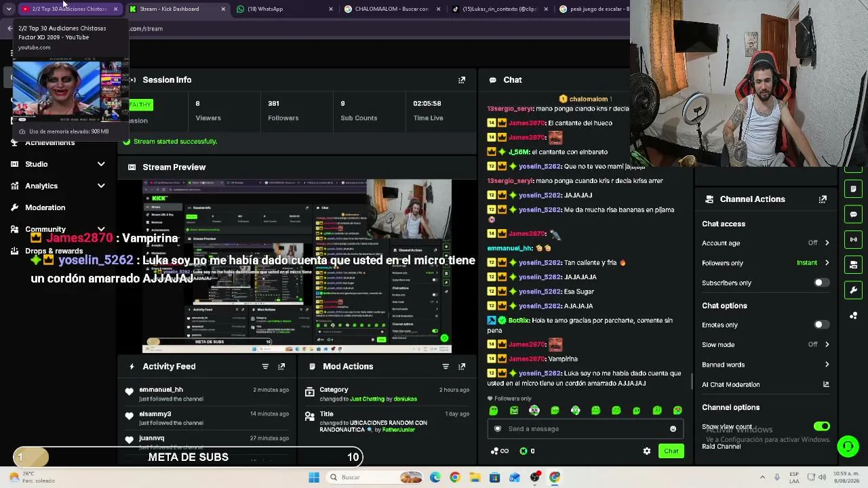Switch to the YouTube Top 30 Audiciones tab
This screenshot has height=488, width=868.
[69, 9]
